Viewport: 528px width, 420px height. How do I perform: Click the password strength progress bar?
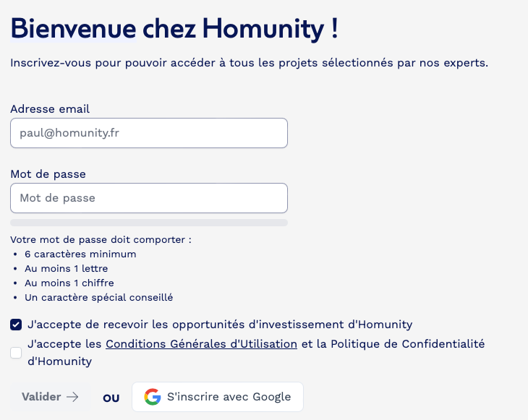149,223
